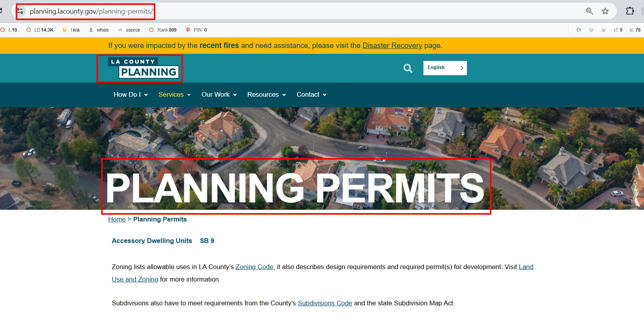Image resolution: width=644 pixels, height=326 pixels.
Task: Open the Disaster Recovery link
Action: coord(392,46)
